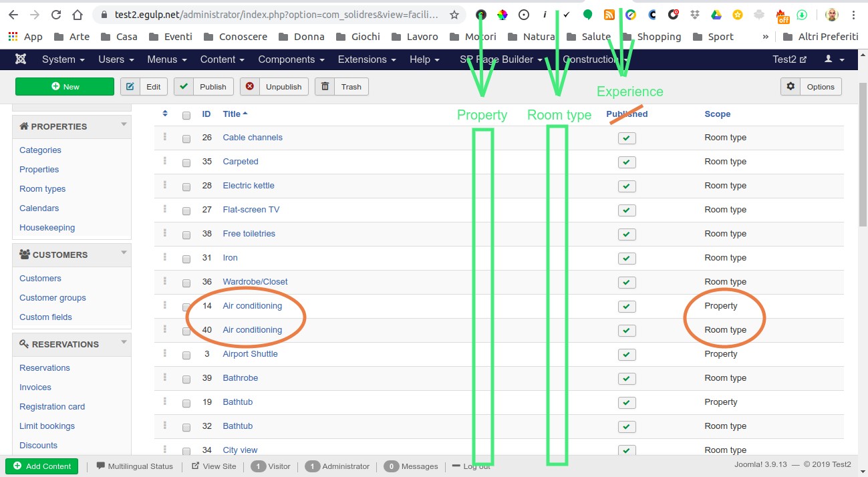Click published status icon for Iron
The image size is (868, 477).
627,259
